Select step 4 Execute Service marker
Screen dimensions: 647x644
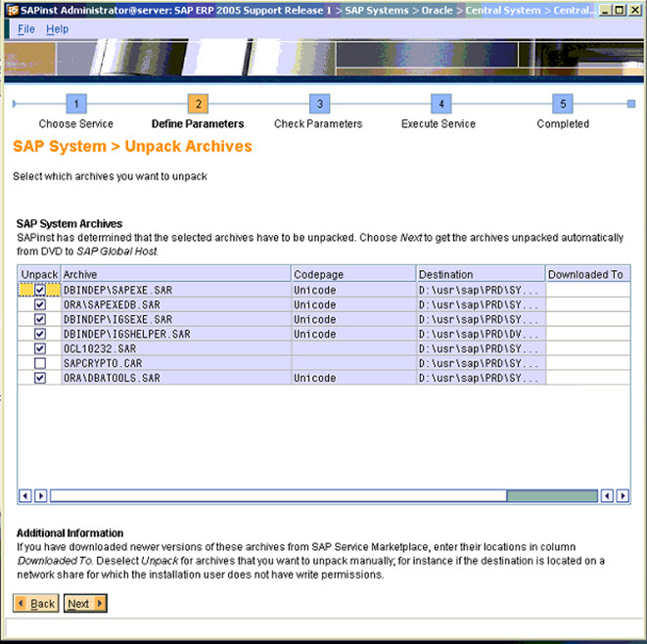441,104
